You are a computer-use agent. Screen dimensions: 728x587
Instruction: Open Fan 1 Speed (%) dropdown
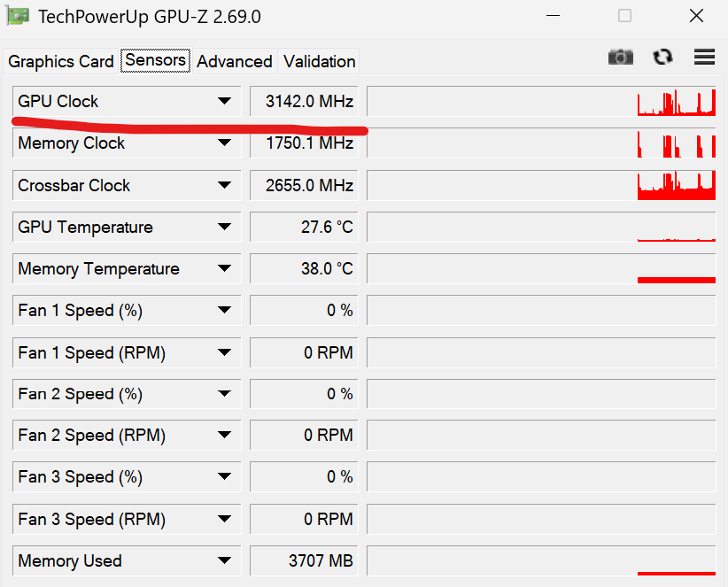pyautogui.click(x=224, y=311)
